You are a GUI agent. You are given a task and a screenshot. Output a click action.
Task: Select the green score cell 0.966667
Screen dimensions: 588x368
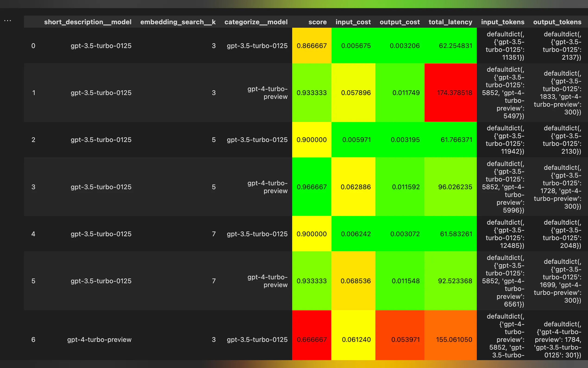click(312, 187)
